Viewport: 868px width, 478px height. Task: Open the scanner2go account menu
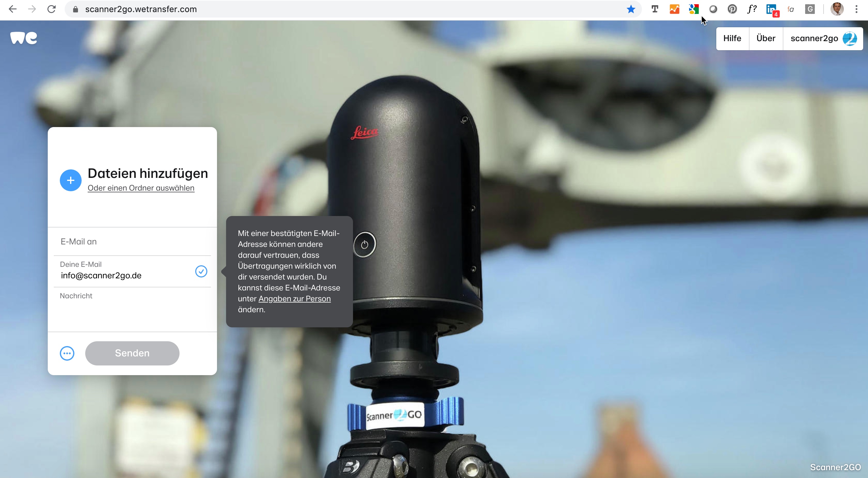point(823,38)
